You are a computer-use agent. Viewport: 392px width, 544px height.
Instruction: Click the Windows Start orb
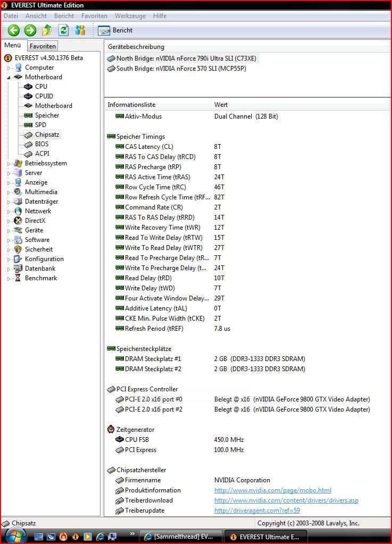15,537
